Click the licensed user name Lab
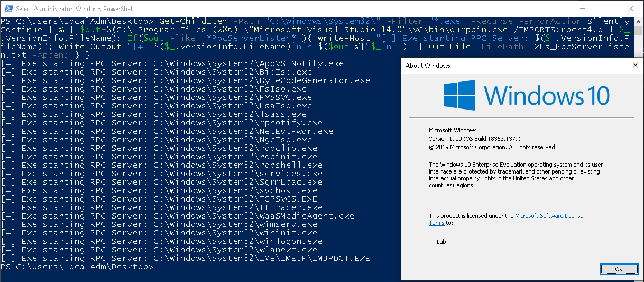This screenshot has height=282, width=644. click(441, 242)
